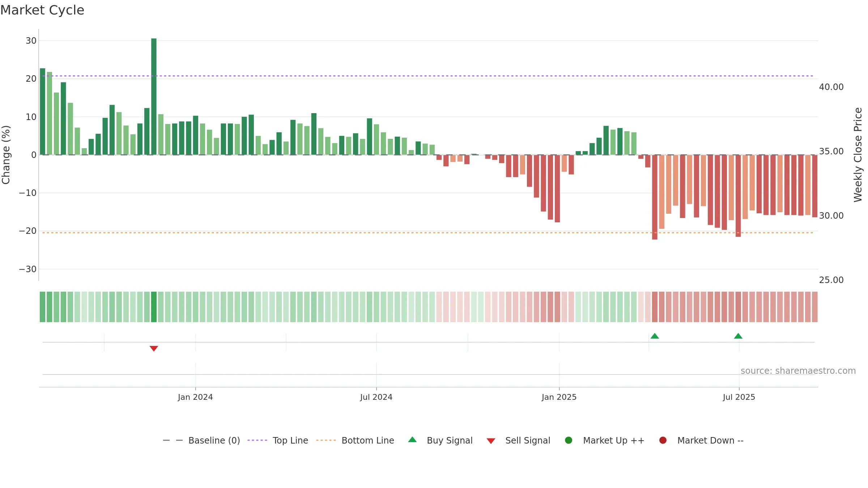Click the Market Cycle chart title
Image resolution: width=868 pixels, height=488 pixels.
click(42, 10)
